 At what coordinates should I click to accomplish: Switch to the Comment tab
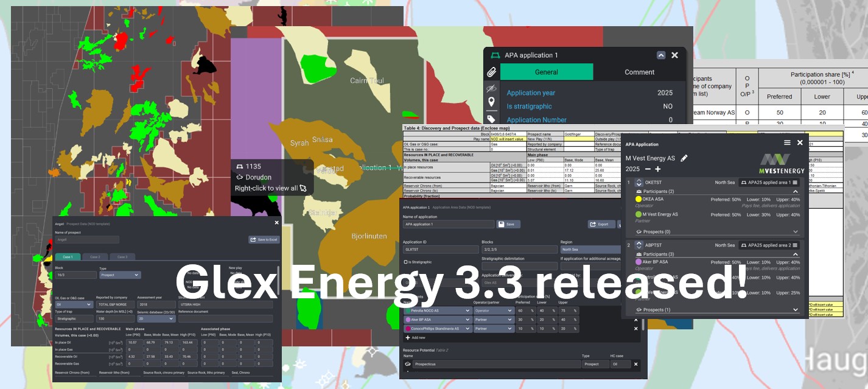point(640,72)
